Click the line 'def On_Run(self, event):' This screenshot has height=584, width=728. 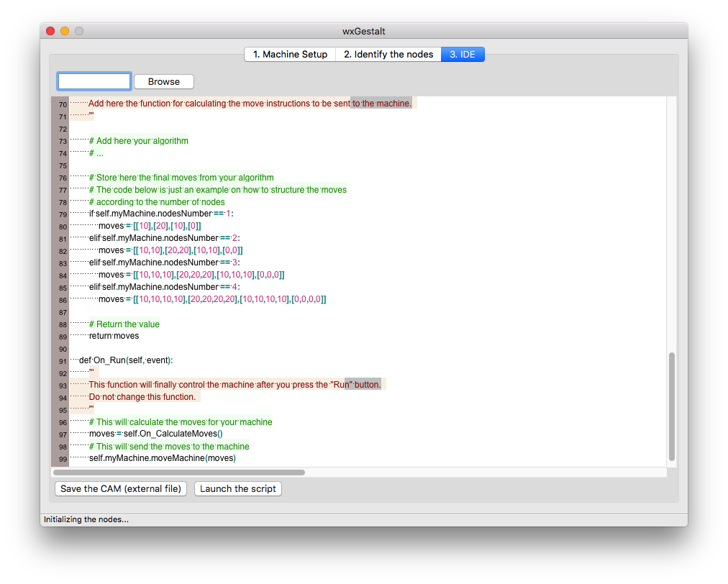tap(126, 360)
